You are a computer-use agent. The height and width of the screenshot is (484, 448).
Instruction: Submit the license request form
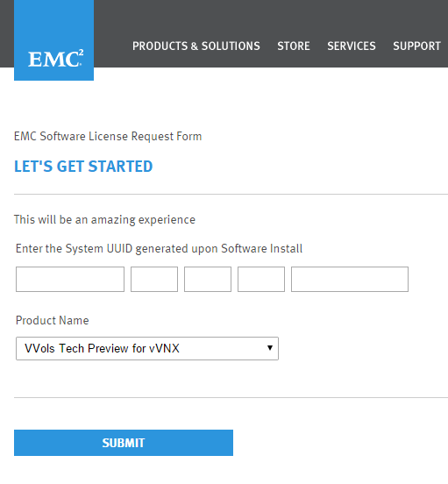point(124,443)
